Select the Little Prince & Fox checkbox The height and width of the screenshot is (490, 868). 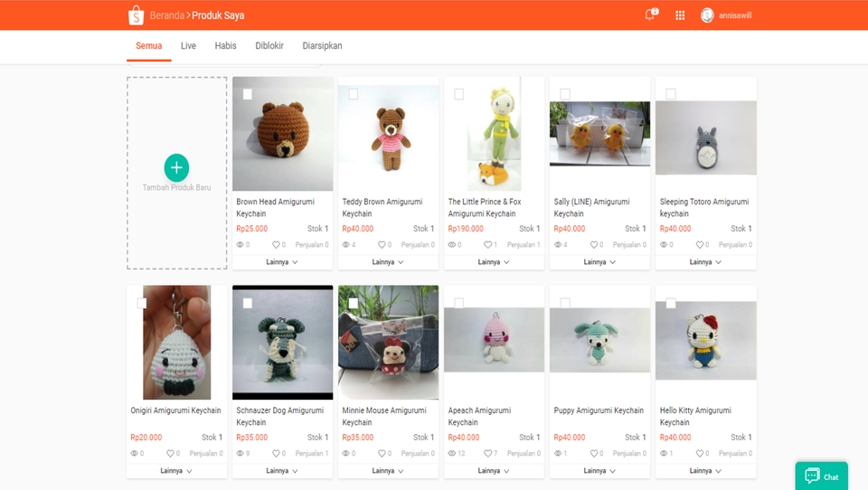(459, 94)
